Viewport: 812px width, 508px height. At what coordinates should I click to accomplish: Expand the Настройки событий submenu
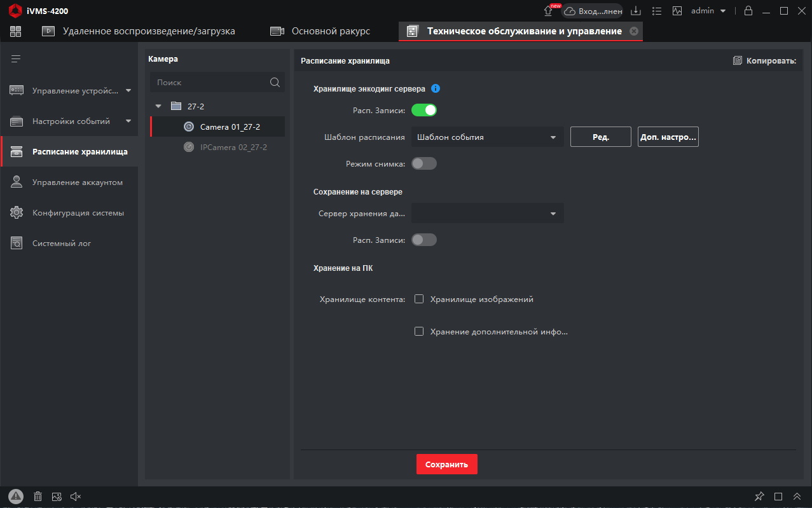pos(128,121)
